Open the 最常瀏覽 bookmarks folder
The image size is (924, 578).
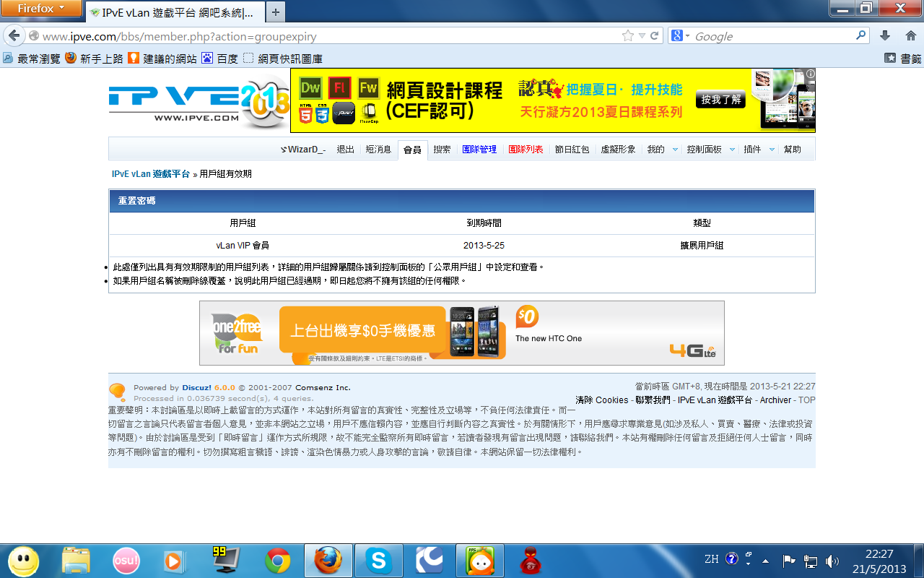pos(32,59)
